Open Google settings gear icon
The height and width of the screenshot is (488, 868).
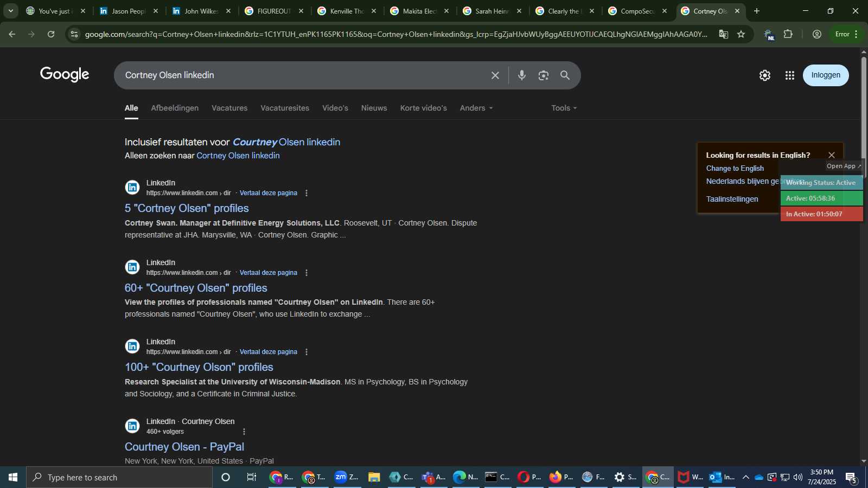[x=765, y=75]
